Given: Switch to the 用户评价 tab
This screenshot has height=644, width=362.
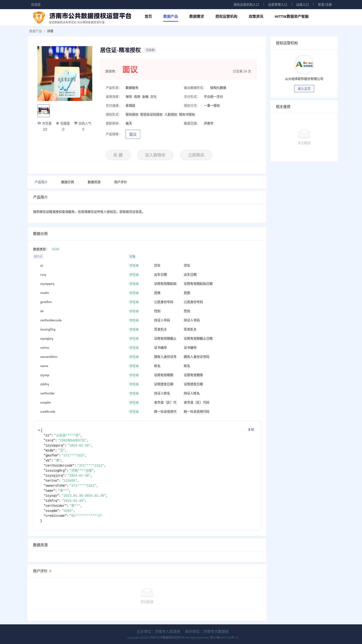Looking at the screenshot, I should click(121, 182).
